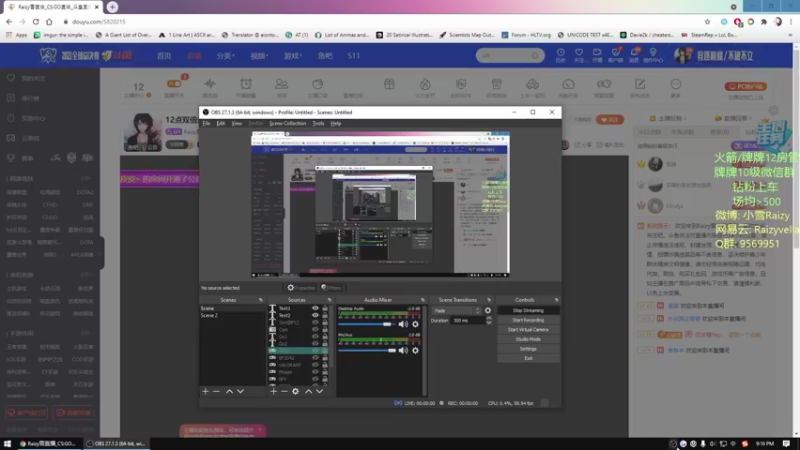
Task: Expand the 分类 dropdown in Douyu nav
Action: coord(226,56)
